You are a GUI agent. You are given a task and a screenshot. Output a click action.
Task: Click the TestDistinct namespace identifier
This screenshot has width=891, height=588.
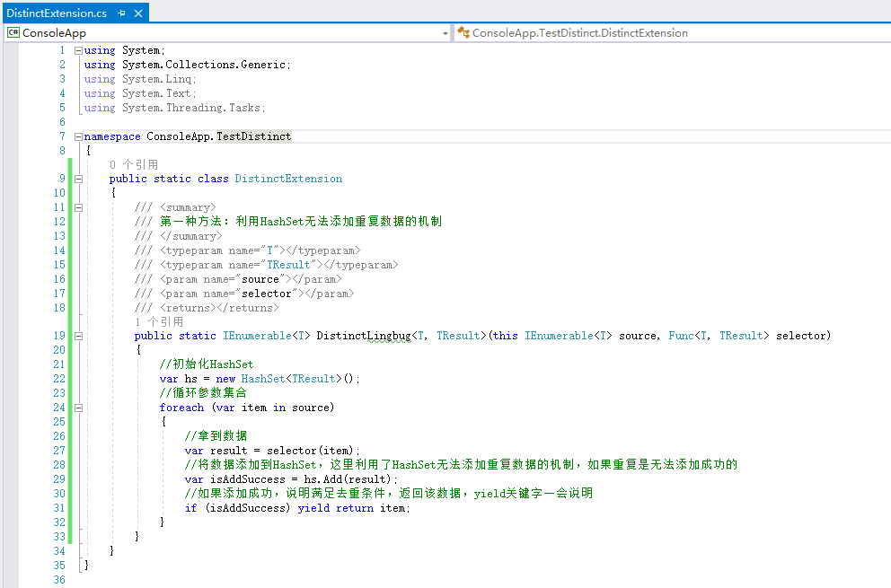click(x=254, y=136)
